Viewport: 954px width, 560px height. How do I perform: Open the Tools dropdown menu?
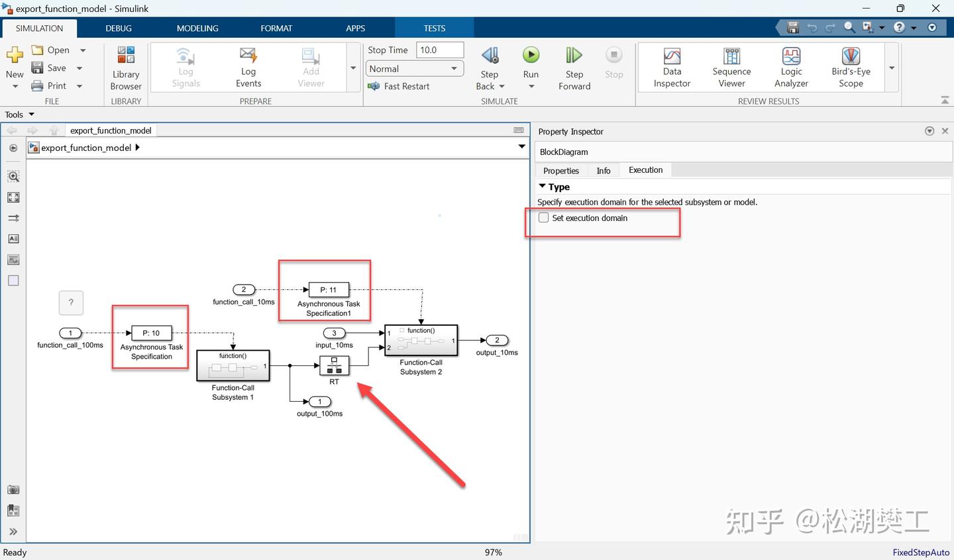(19, 115)
